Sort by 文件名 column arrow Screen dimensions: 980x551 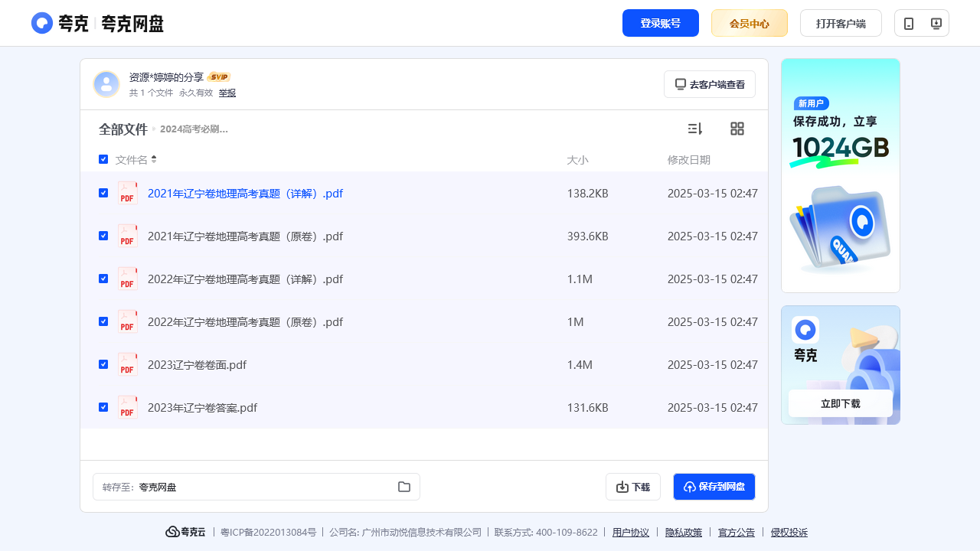tap(154, 159)
